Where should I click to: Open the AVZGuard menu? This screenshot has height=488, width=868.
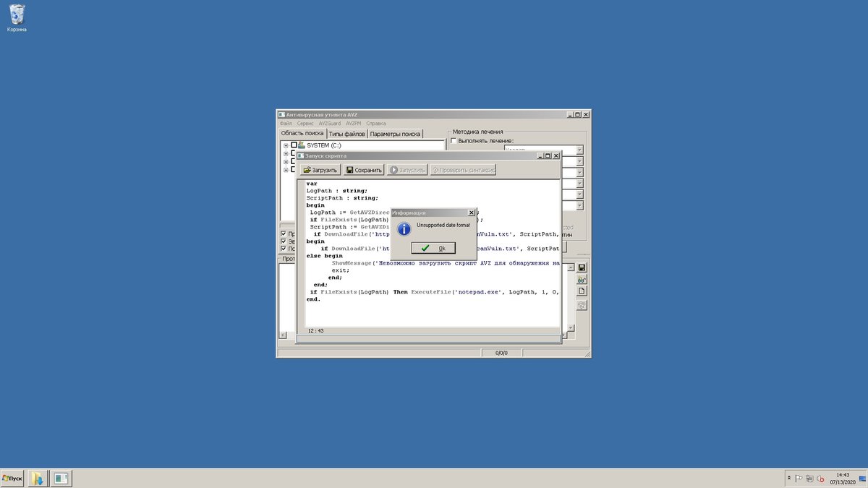330,124
